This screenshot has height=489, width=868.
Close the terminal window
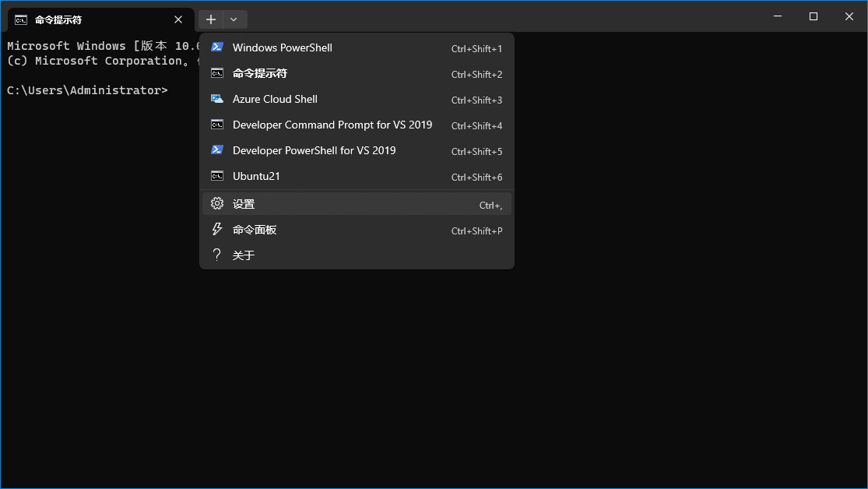click(x=849, y=16)
